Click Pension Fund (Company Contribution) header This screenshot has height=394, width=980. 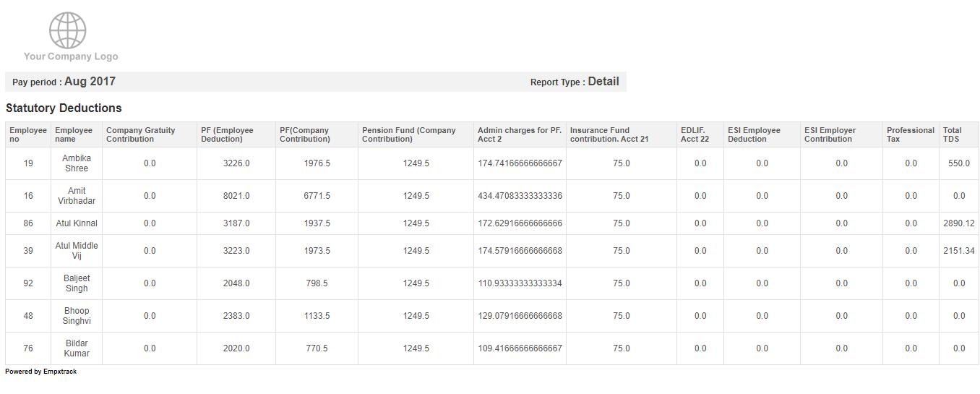click(408, 134)
